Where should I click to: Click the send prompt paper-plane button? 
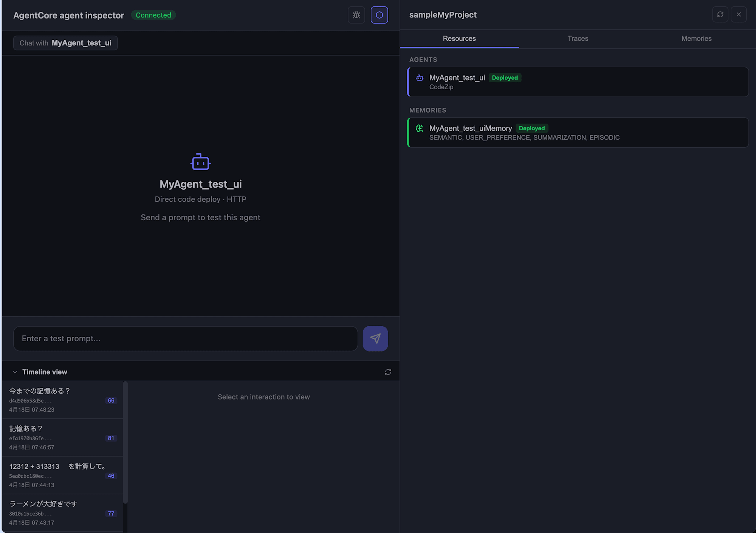375,339
